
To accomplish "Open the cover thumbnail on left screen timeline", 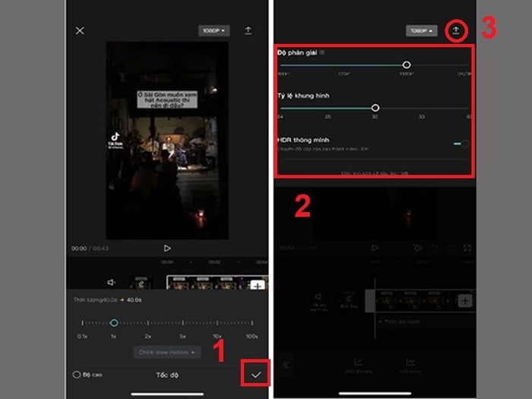I will coord(141,283).
